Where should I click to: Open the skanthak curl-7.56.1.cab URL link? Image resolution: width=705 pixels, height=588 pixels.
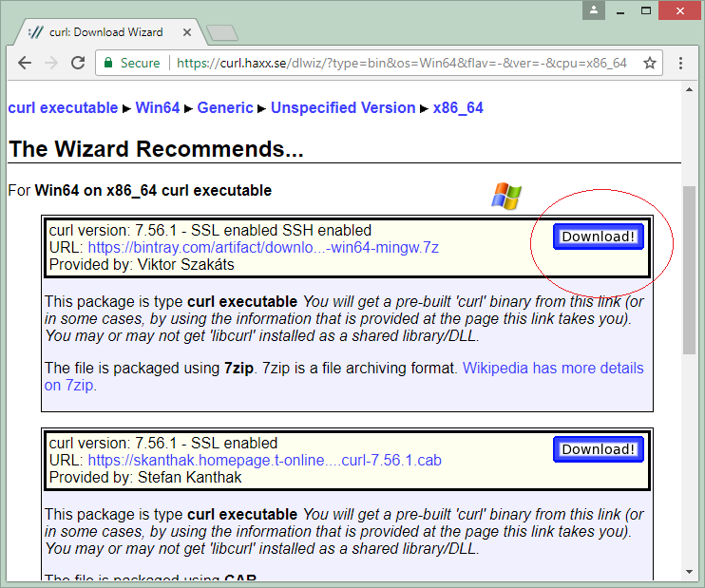point(264,460)
